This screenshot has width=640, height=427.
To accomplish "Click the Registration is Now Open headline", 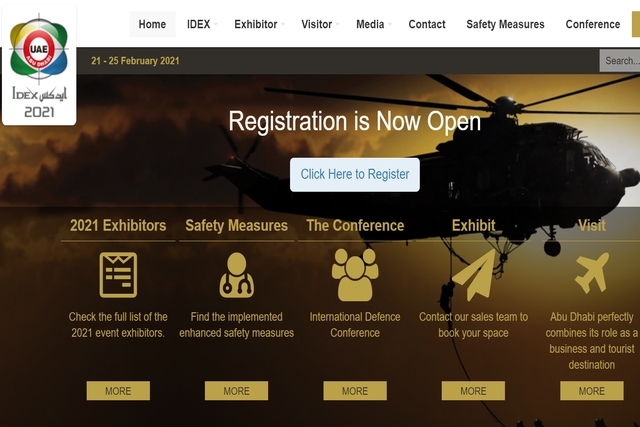I will click(355, 121).
